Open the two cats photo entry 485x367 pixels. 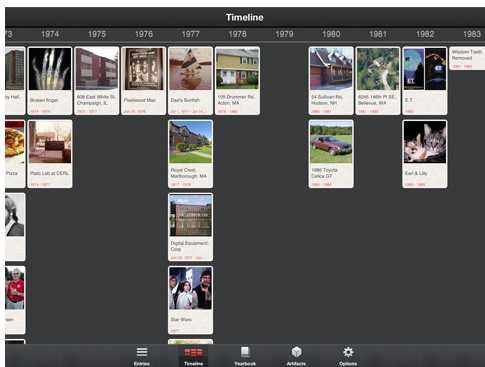pyautogui.click(x=425, y=154)
